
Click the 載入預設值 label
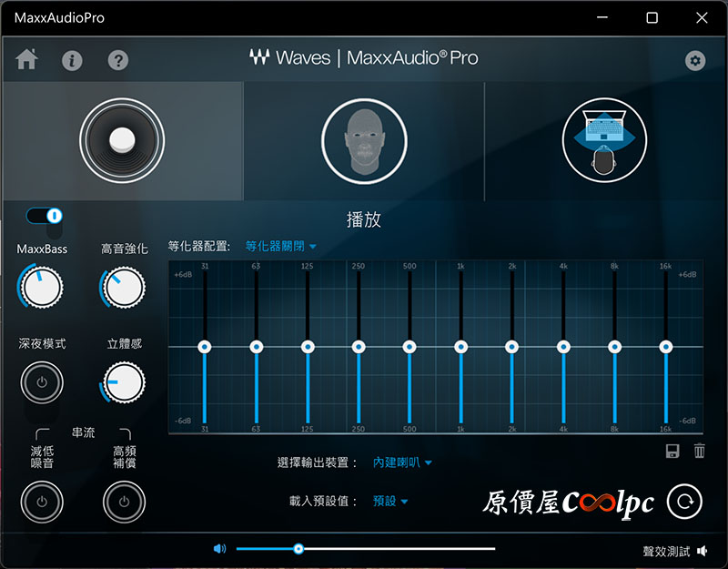pyautogui.click(x=324, y=502)
